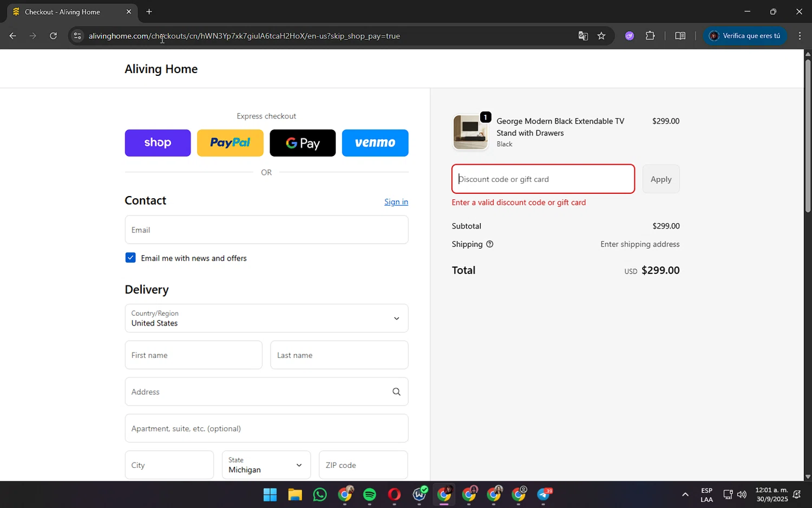Screen dimensions: 812x508
Task: Pay with PayPal express button
Action: [230, 143]
